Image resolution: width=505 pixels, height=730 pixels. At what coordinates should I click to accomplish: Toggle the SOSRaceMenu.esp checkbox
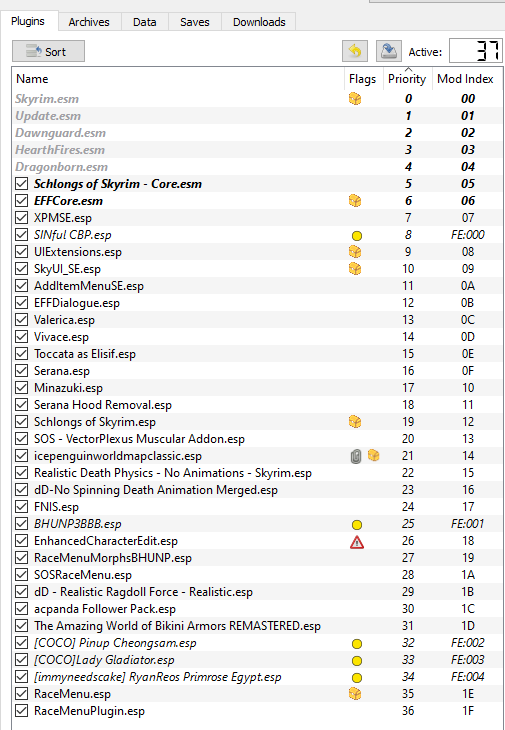point(21,575)
